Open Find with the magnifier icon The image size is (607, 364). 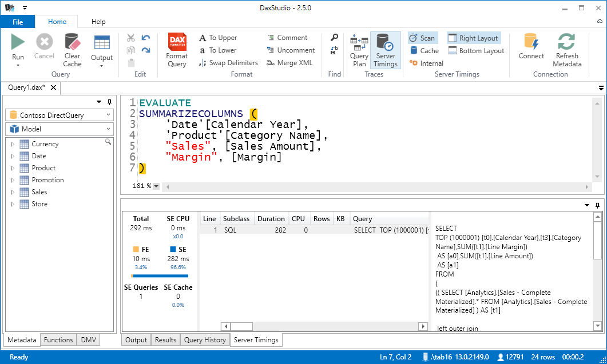coord(334,38)
